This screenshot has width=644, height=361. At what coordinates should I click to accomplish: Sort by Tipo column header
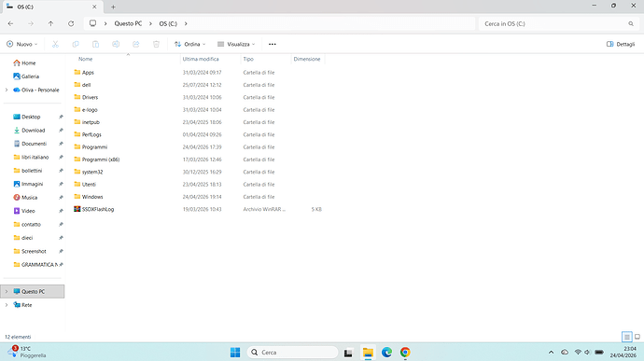[248, 59]
